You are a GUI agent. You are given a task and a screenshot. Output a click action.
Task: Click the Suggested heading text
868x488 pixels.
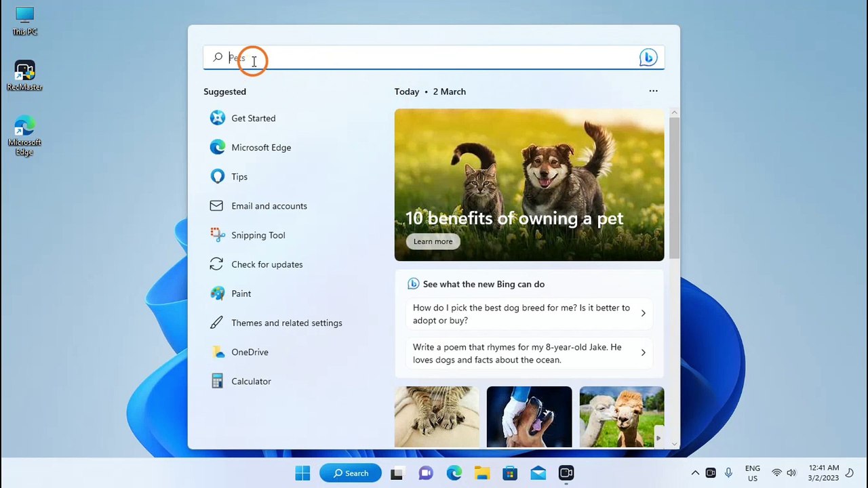coord(224,91)
